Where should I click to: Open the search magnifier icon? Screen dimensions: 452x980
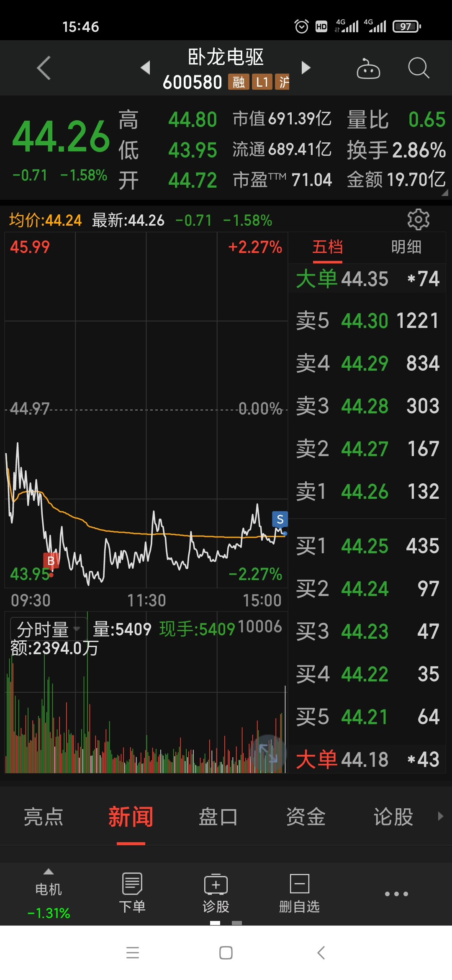click(419, 68)
